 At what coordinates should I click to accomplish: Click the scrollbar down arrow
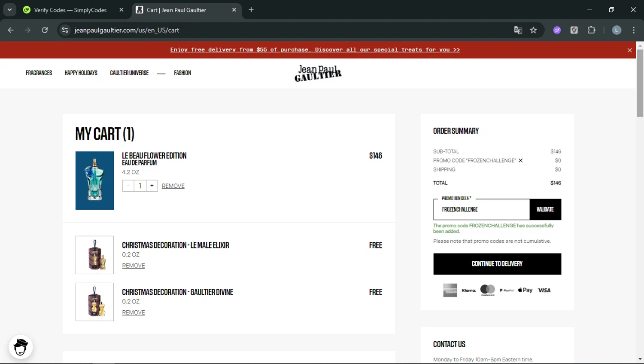(x=640, y=359)
